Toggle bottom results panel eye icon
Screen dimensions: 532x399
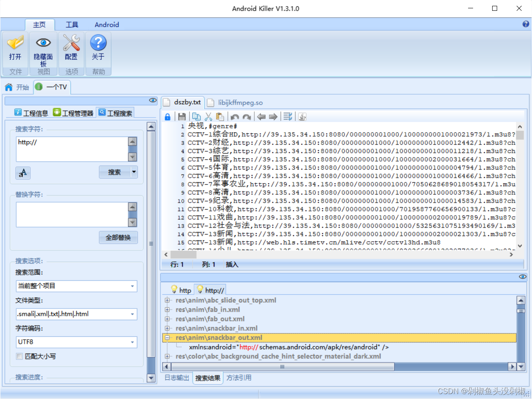click(523, 277)
